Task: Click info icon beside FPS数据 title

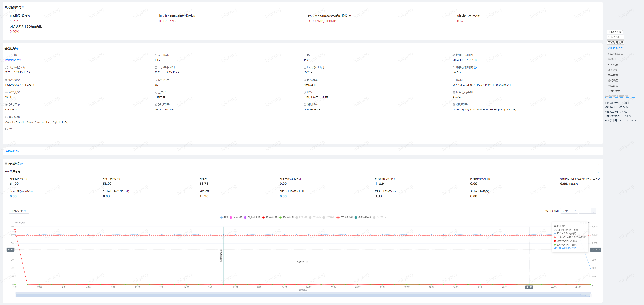Action: (22, 164)
